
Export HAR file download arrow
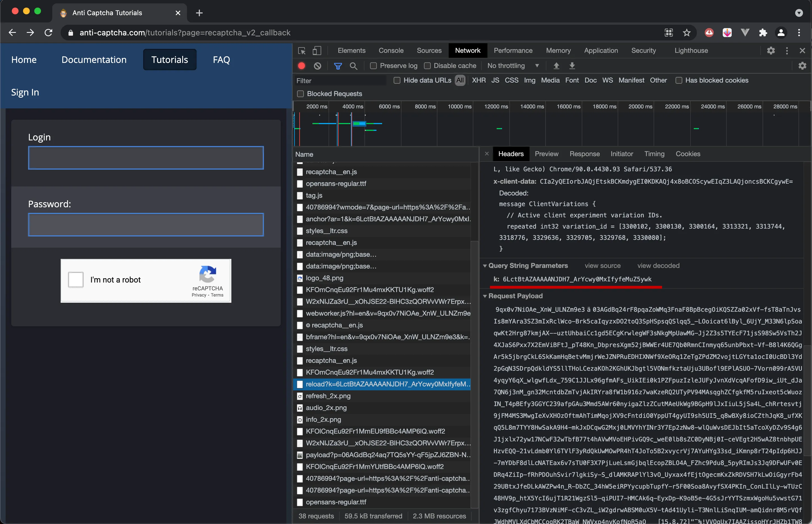[572, 66]
